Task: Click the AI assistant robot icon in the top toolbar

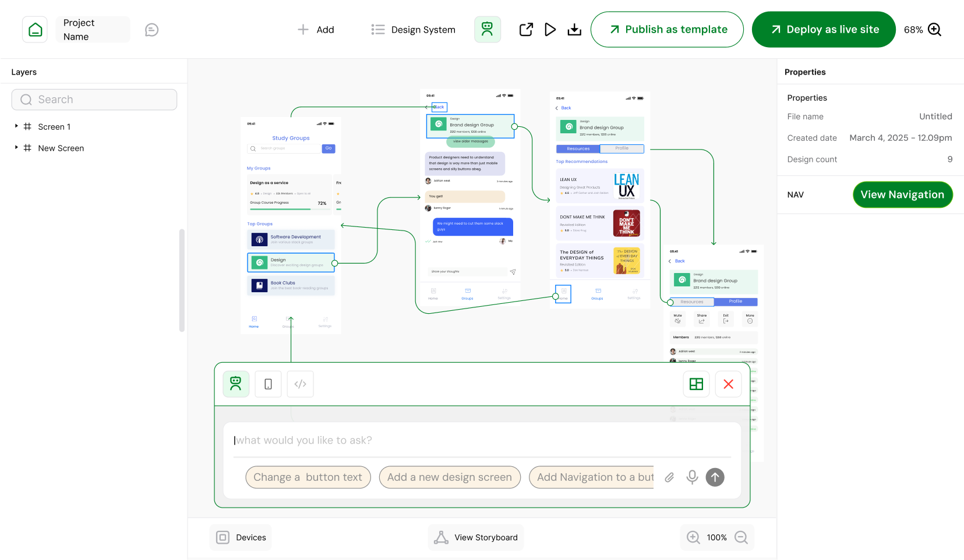Action: pyautogui.click(x=487, y=30)
